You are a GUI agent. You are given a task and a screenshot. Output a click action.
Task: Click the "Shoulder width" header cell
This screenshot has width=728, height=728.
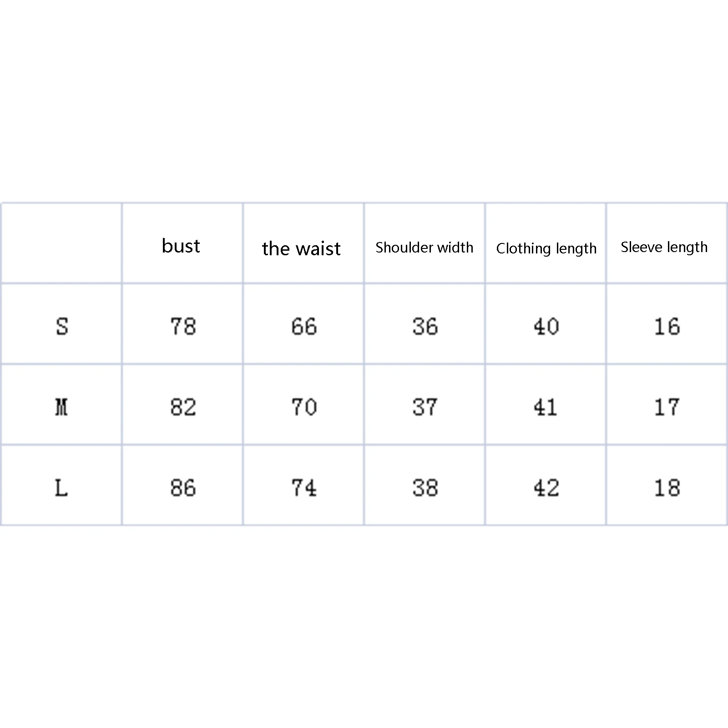[x=424, y=248]
